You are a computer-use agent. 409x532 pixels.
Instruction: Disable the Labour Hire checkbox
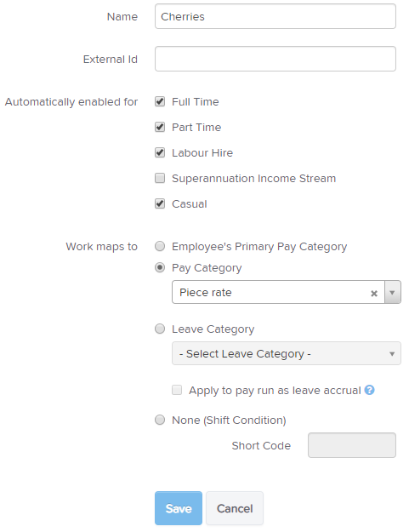[160, 152]
